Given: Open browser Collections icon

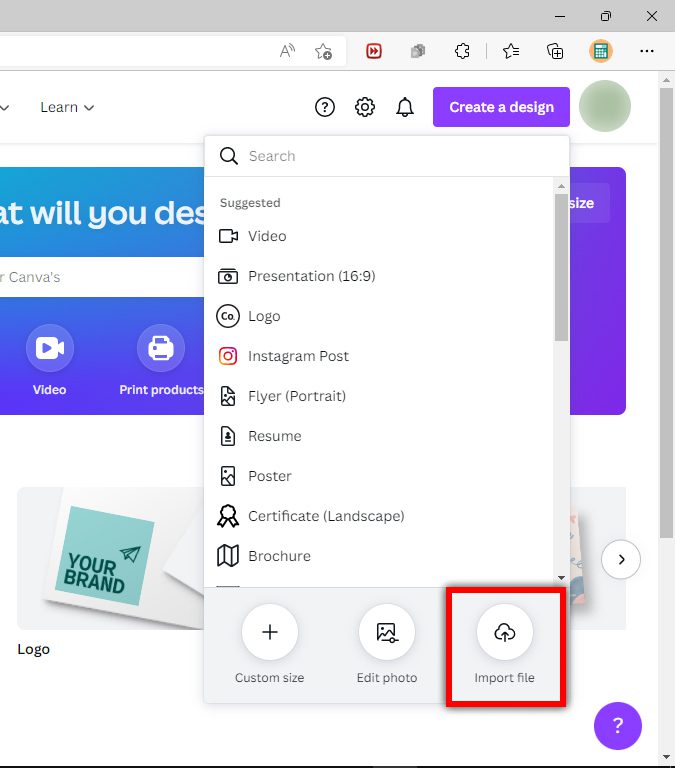Looking at the screenshot, I should (x=554, y=51).
